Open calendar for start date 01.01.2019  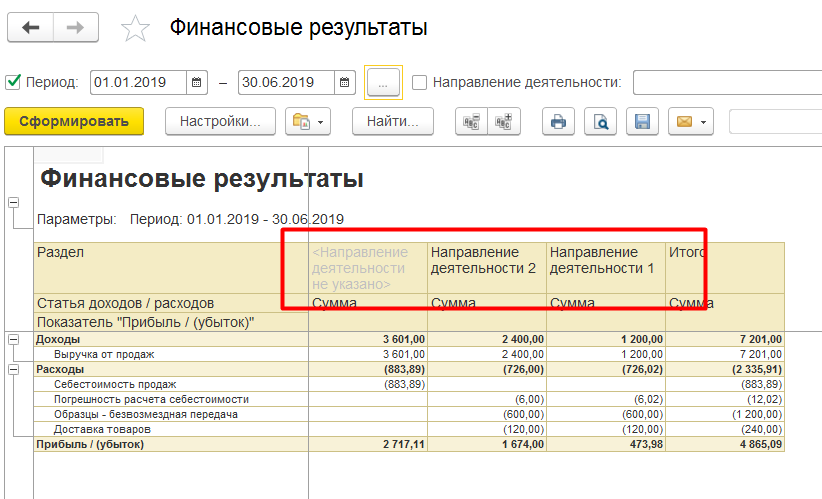tap(197, 82)
